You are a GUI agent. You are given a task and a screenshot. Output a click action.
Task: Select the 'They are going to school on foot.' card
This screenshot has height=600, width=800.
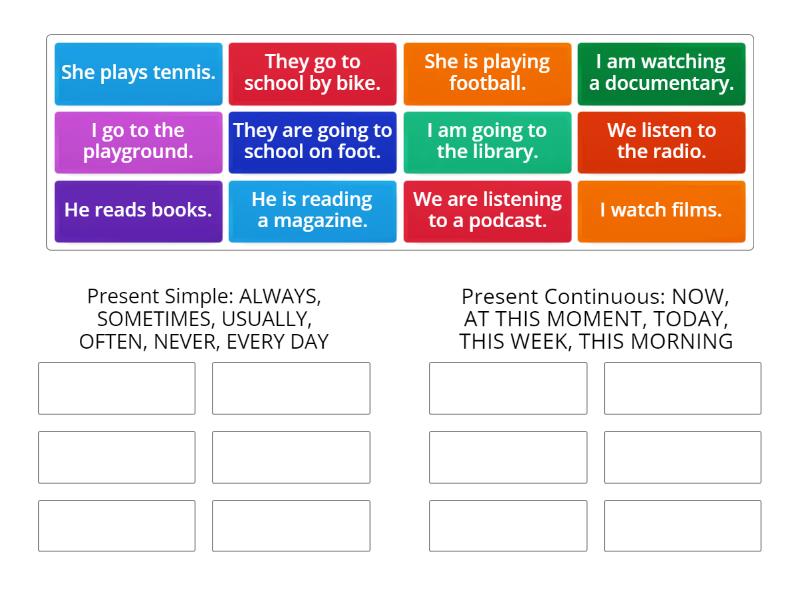pos(312,142)
